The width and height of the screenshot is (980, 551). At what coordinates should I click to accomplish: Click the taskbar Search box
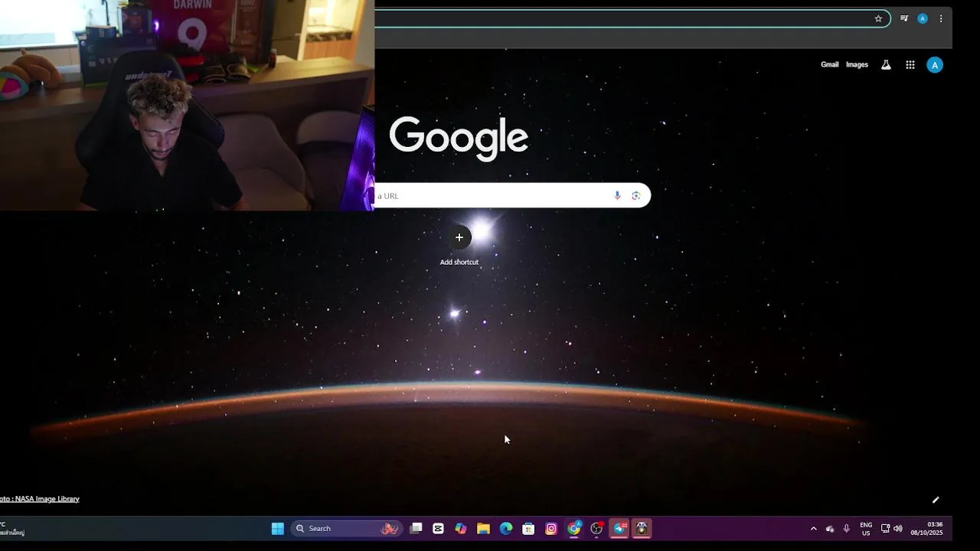click(x=345, y=528)
